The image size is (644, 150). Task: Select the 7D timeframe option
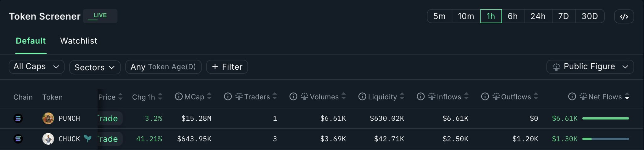pyautogui.click(x=563, y=16)
